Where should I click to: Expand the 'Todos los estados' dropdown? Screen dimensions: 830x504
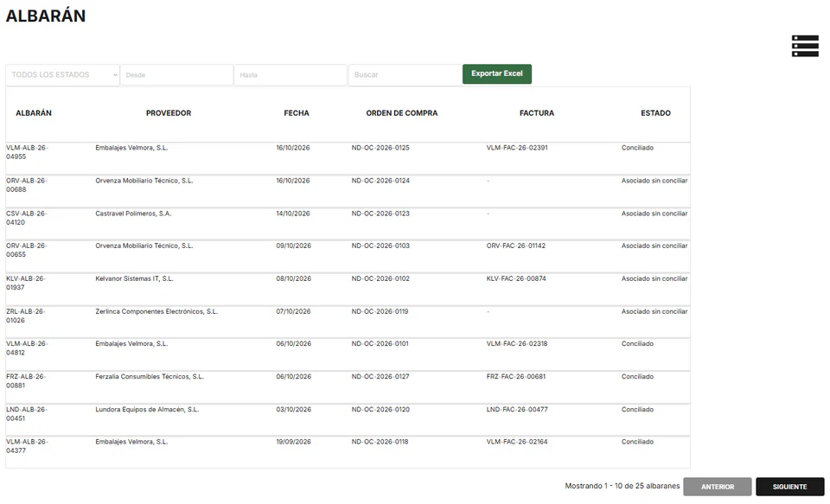(x=62, y=74)
